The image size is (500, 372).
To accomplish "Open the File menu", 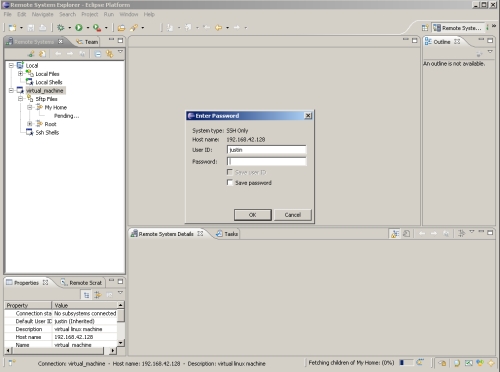I will 8,14.
